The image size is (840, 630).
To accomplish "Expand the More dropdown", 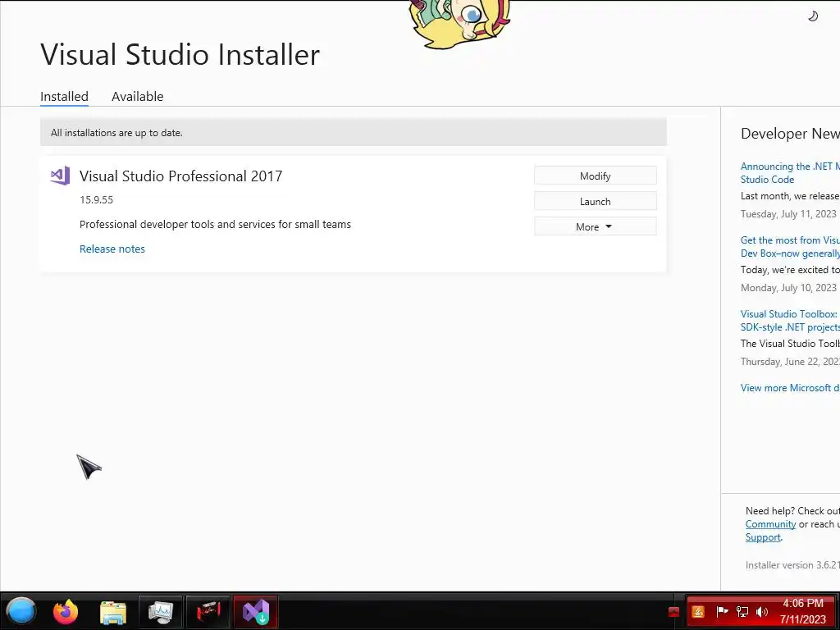I will pos(596,226).
